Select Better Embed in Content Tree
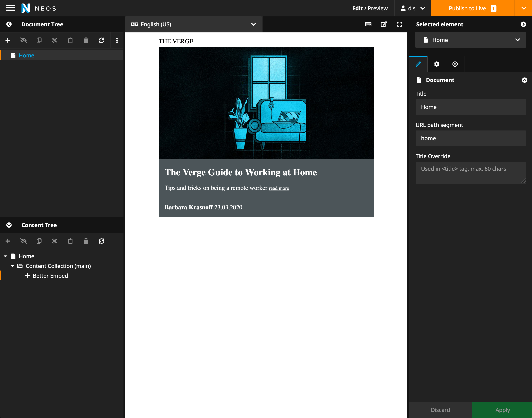 click(x=50, y=276)
